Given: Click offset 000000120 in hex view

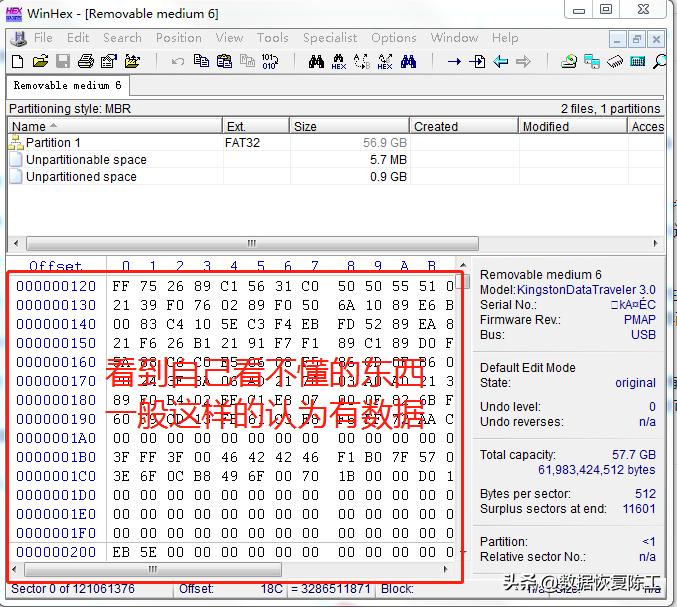Looking at the screenshot, I should tap(56, 286).
